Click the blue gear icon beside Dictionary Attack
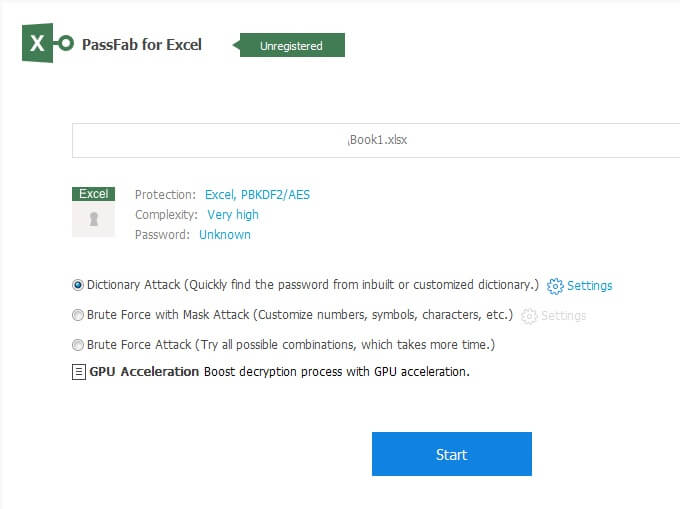The image size is (680, 509). 555,286
